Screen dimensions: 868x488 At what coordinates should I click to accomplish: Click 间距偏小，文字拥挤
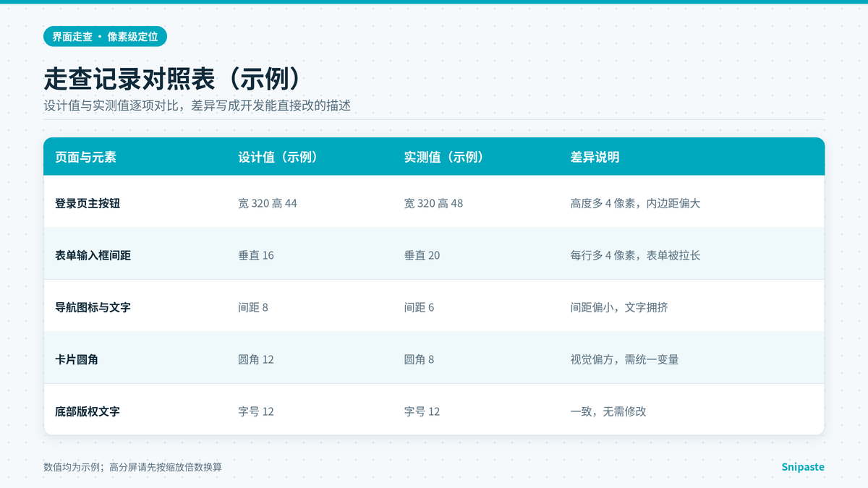point(619,307)
